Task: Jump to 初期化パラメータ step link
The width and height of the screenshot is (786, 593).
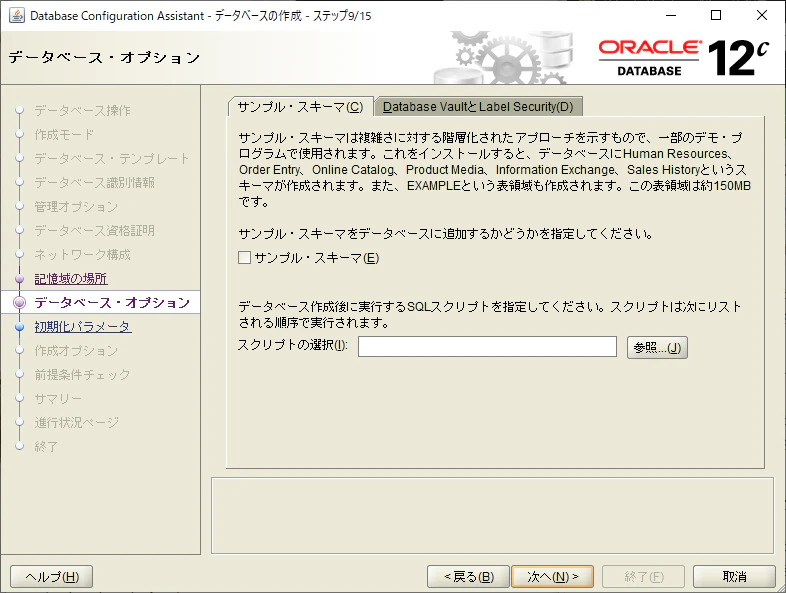Action: point(83,327)
